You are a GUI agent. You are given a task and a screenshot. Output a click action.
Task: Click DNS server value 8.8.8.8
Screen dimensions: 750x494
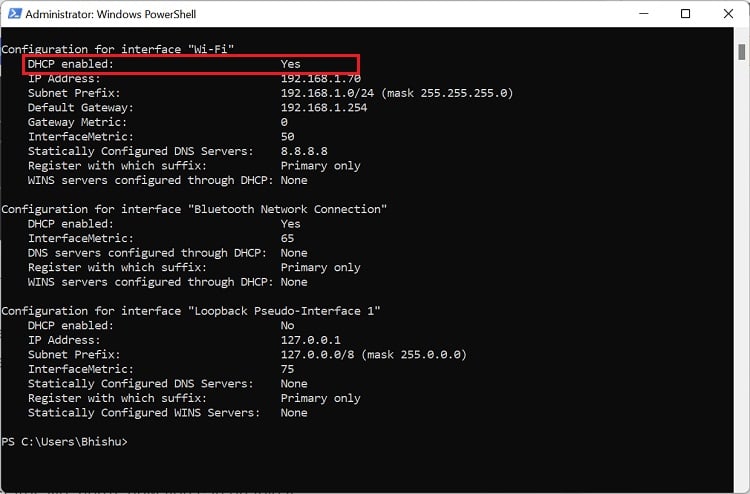tap(304, 151)
